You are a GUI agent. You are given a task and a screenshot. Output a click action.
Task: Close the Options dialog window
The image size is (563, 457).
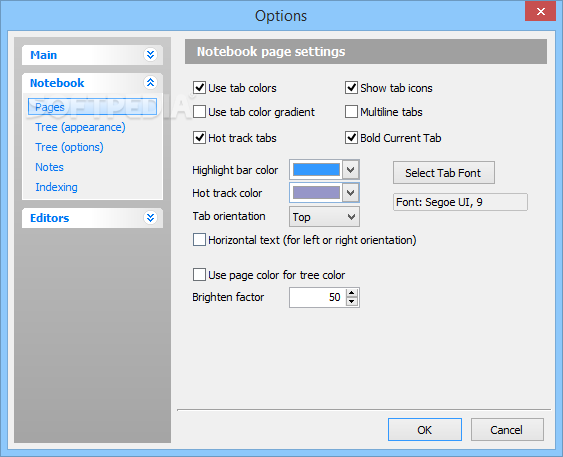coord(540,11)
